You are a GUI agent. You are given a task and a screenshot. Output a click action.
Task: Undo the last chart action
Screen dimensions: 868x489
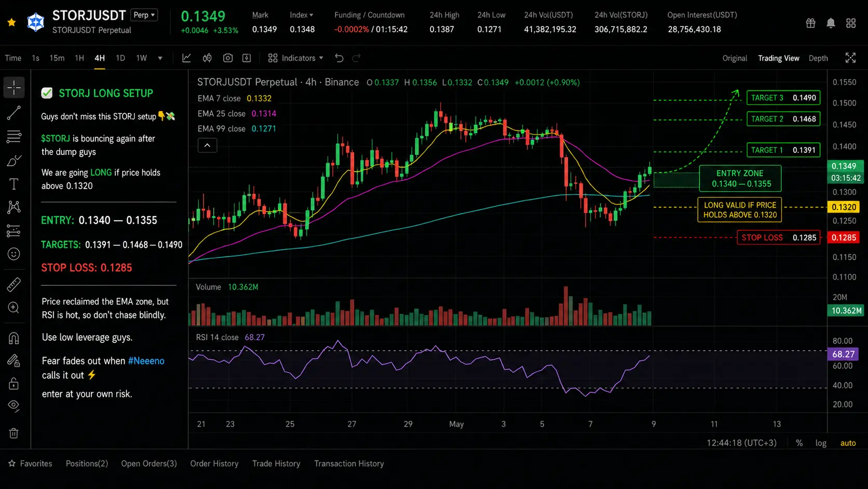coord(339,58)
